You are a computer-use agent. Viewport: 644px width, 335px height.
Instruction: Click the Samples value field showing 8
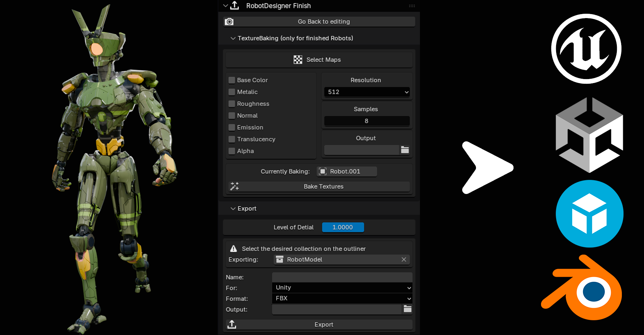[367, 121]
